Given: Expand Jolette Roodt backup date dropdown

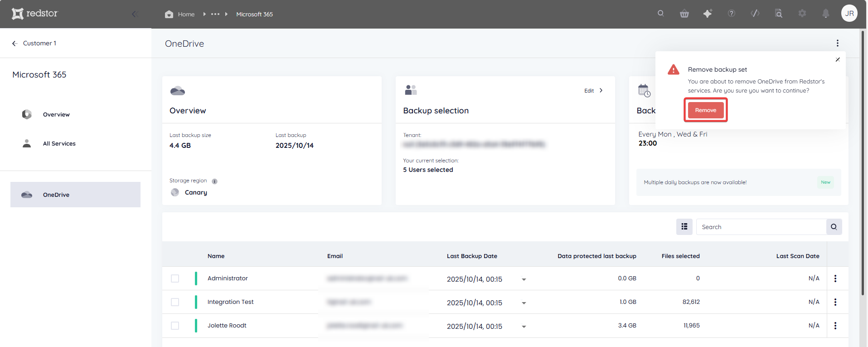Looking at the screenshot, I should coord(524,327).
